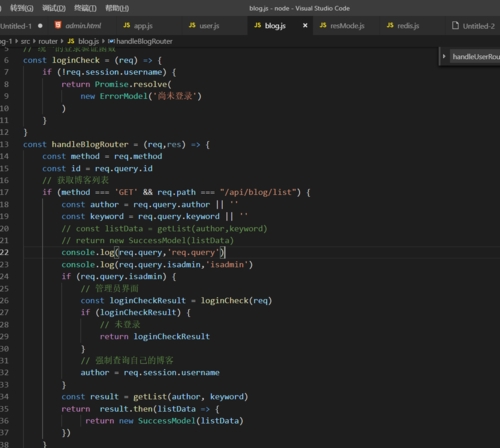The height and width of the screenshot is (448, 500).
Task: Click the JS icon on user.js tab
Action: click(192, 25)
